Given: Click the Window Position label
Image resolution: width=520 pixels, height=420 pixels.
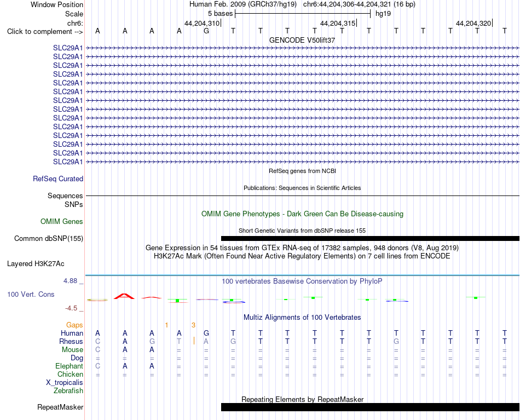Looking at the screenshot, I should point(57,4).
